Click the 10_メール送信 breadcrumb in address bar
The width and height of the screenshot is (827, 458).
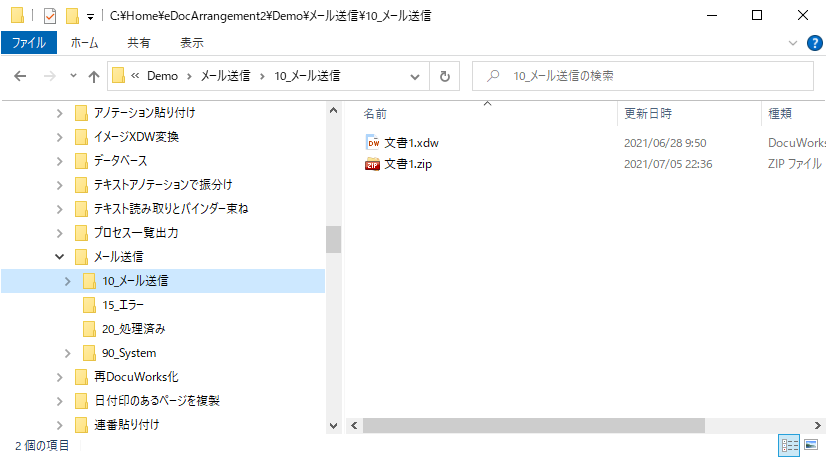tap(307, 76)
